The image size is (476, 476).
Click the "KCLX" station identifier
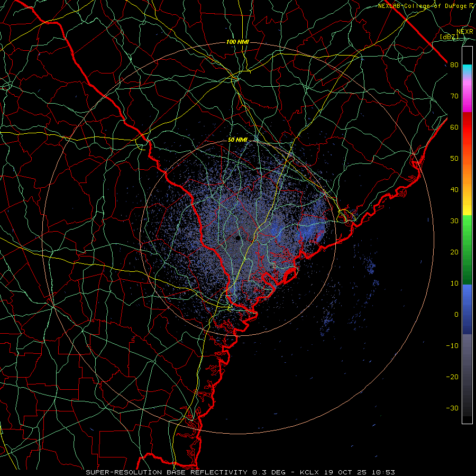click(309, 472)
